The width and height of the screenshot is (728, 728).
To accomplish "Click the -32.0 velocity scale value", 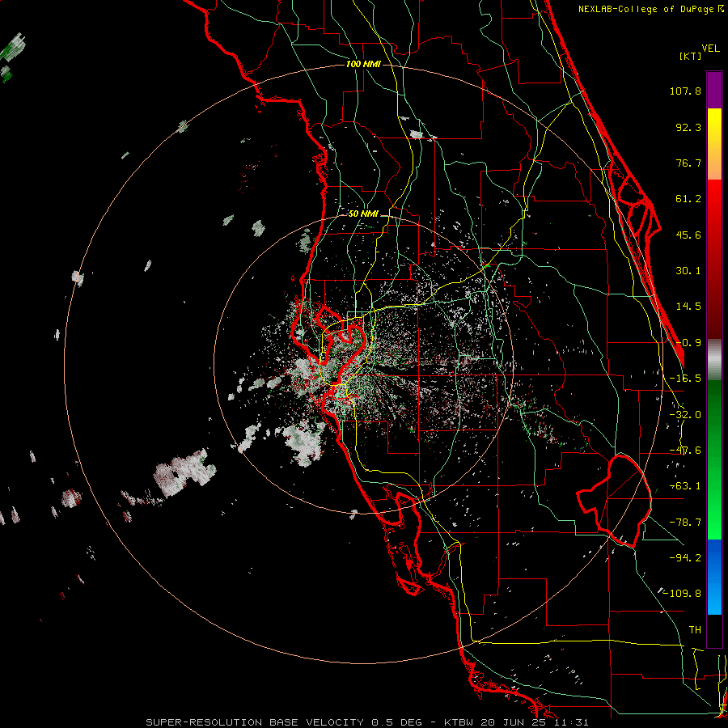I will [x=685, y=415].
